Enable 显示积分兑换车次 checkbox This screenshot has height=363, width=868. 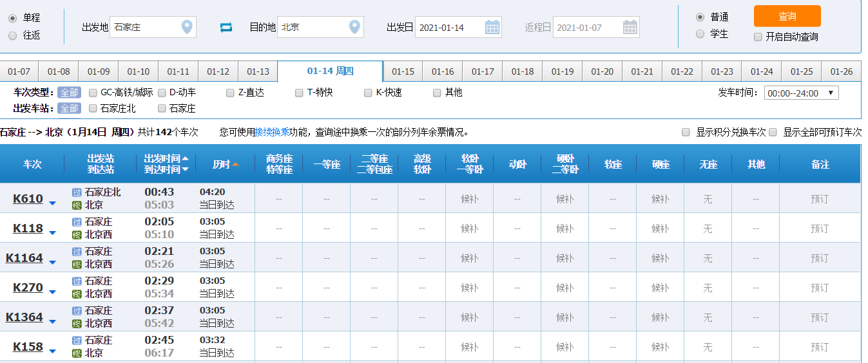point(686,132)
